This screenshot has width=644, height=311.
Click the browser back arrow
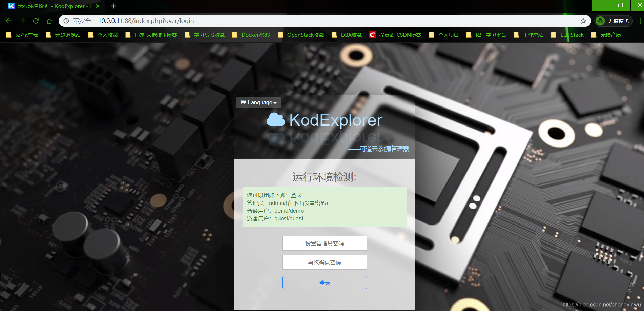(9, 21)
